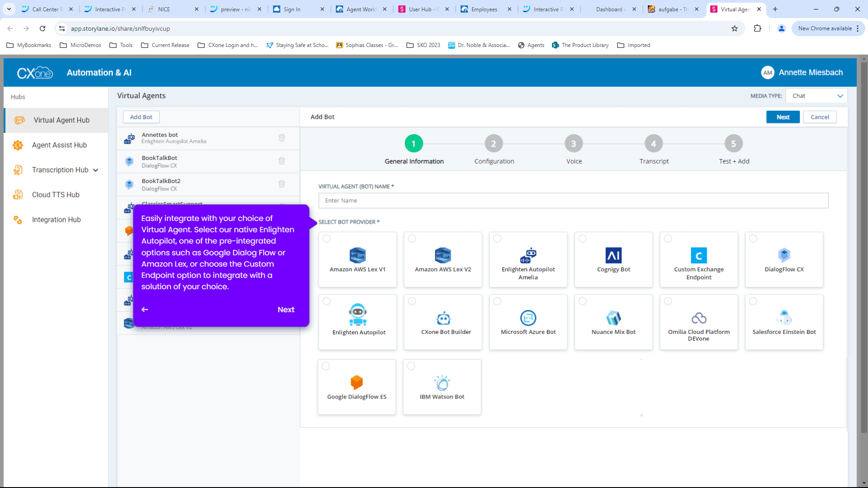This screenshot has width=868, height=488.
Task: Select the Annettes bot list entry
Action: tap(208, 138)
